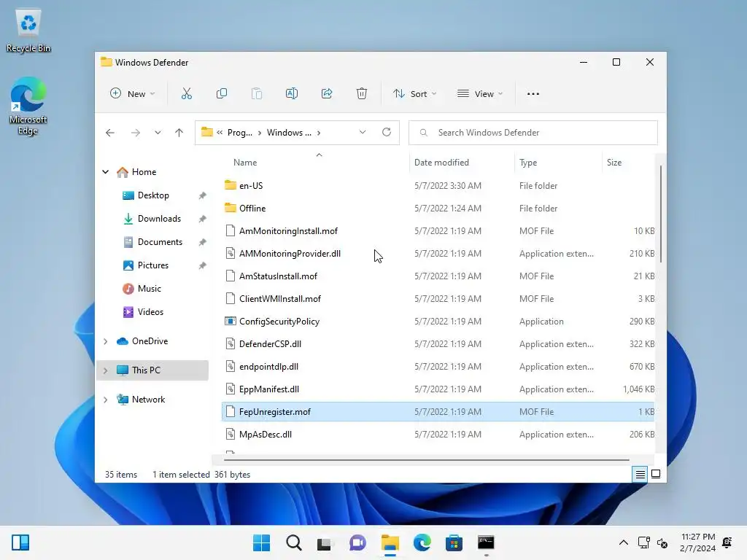
Task: Sort files by Size column
Action: [x=614, y=163]
